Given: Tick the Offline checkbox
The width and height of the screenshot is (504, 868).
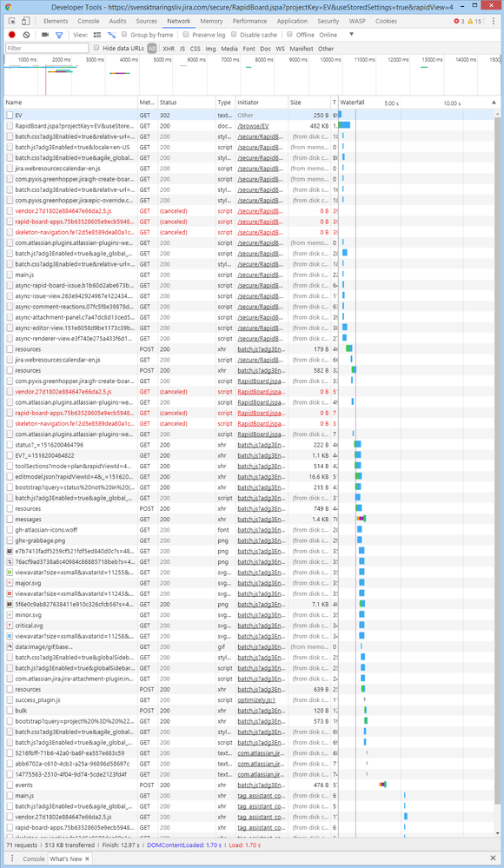Looking at the screenshot, I should (289, 35).
